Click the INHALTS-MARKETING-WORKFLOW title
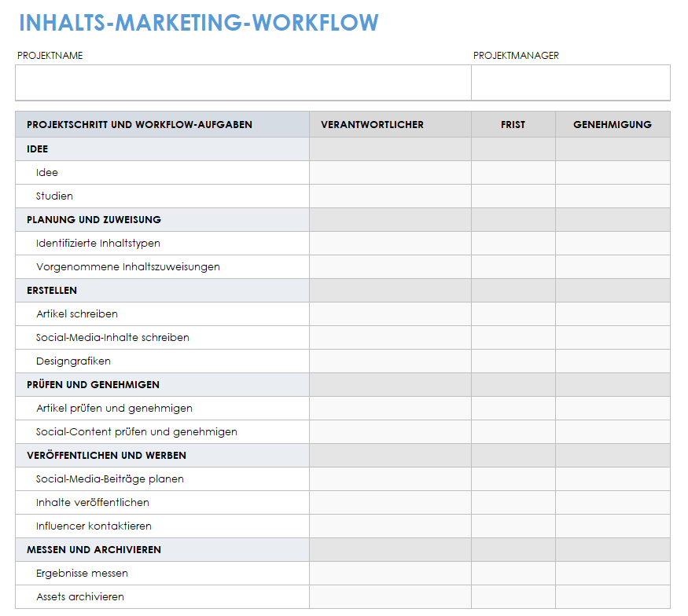This screenshot has height=616, width=688. pos(199,23)
